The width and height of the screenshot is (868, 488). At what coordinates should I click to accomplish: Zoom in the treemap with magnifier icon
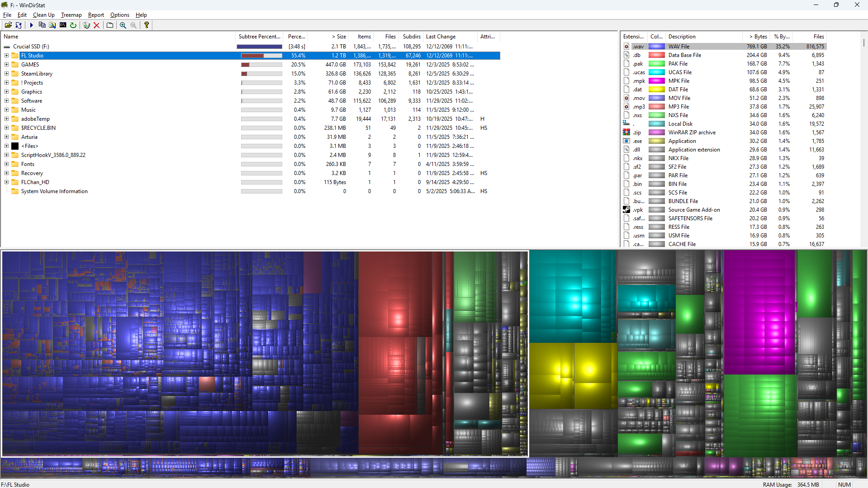[123, 25]
